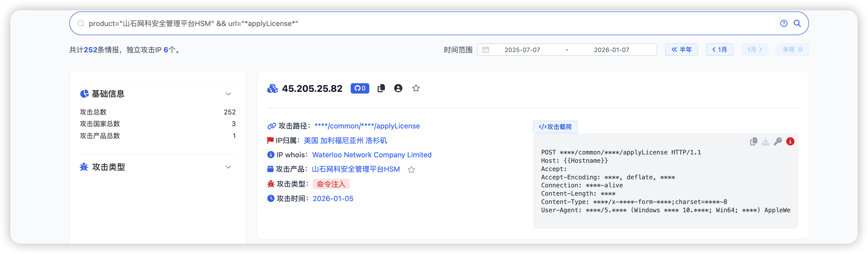Star the IP address as favorite
The height and width of the screenshot is (254, 868).
click(x=416, y=88)
